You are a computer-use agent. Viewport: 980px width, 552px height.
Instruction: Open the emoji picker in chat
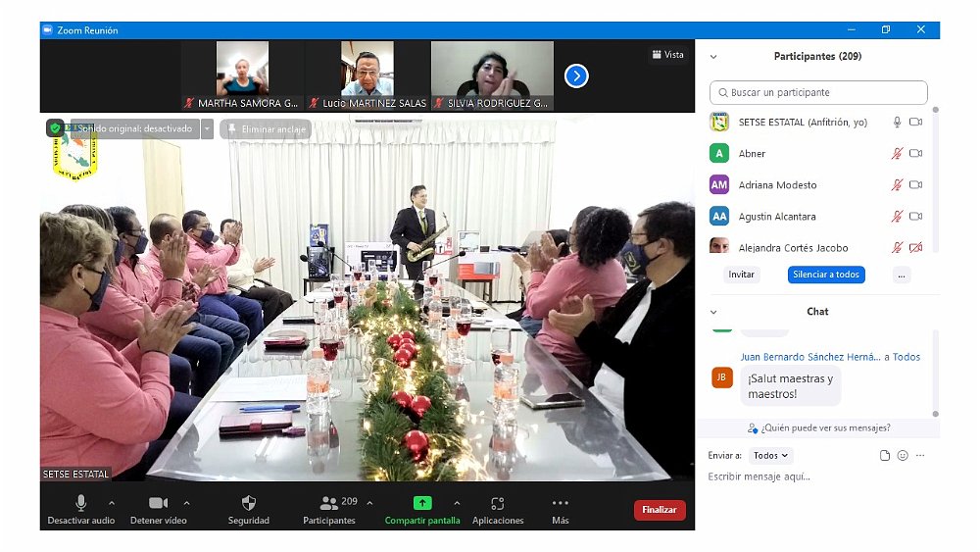(x=903, y=456)
